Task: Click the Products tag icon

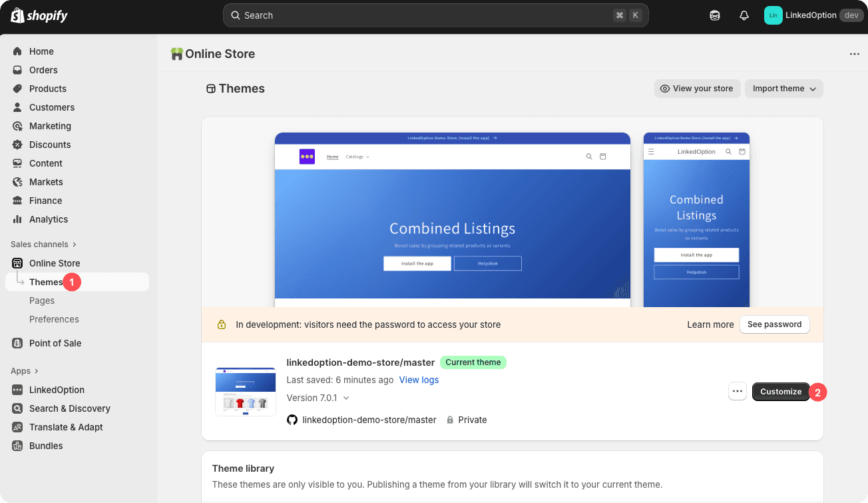Action: click(x=17, y=89)
